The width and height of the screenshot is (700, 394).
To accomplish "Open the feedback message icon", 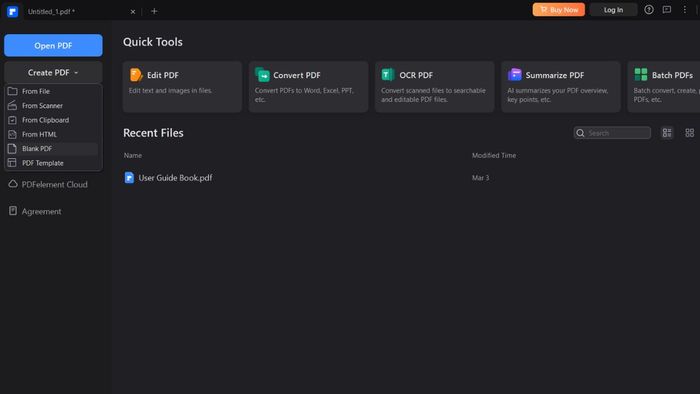I will click(667, 9).
